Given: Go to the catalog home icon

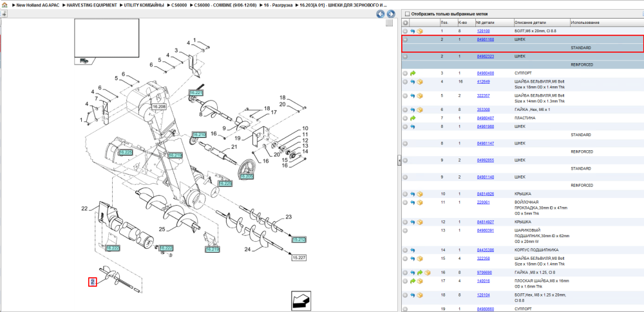Looking at the screenshot, I should click(5, 5).
